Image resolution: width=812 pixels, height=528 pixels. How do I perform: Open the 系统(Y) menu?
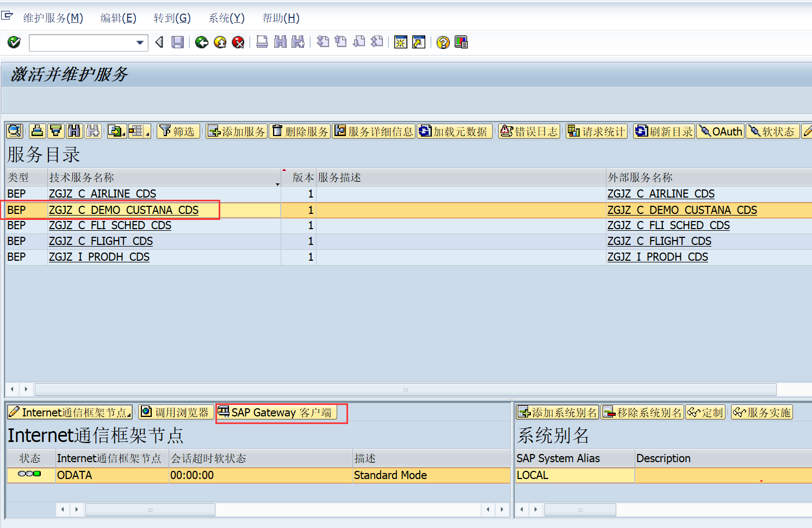point(226,17)
